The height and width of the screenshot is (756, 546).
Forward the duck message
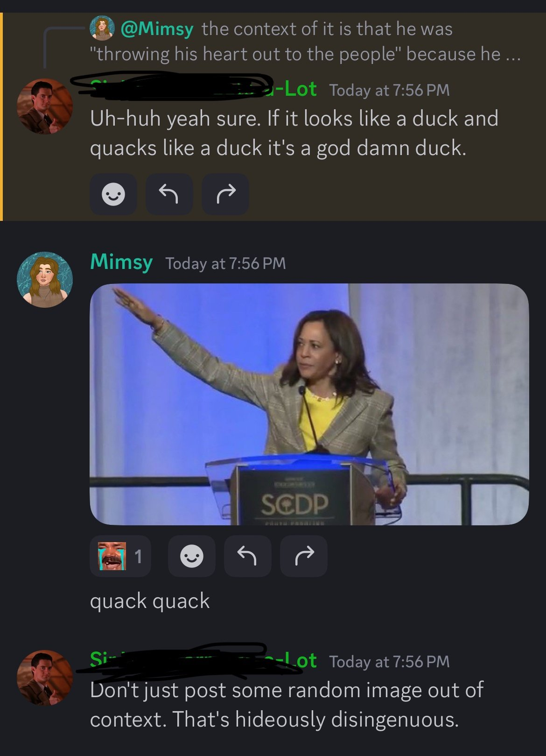pos(225,194)
